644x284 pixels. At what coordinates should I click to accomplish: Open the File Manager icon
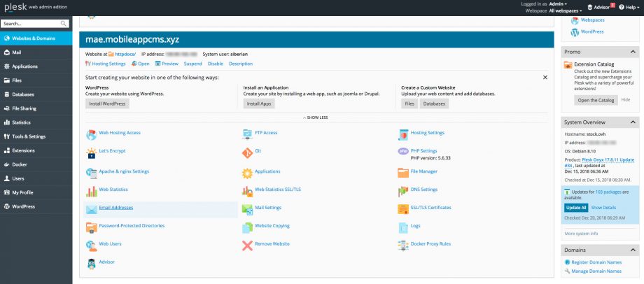click(403, 171)
